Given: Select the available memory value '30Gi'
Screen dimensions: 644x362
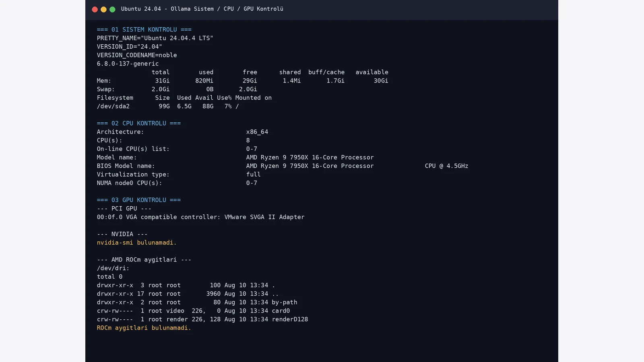Looking at the screenshot, I should click(x=381, y=81).
